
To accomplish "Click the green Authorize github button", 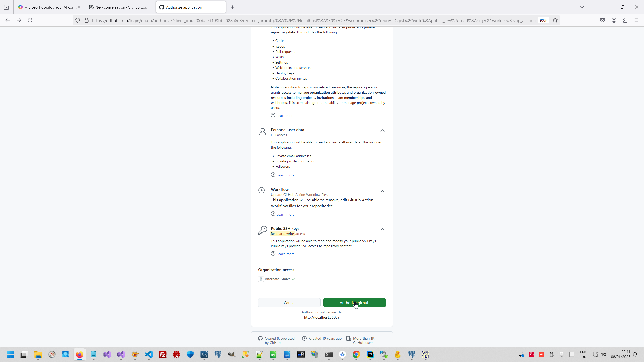I will click(354, 303).
